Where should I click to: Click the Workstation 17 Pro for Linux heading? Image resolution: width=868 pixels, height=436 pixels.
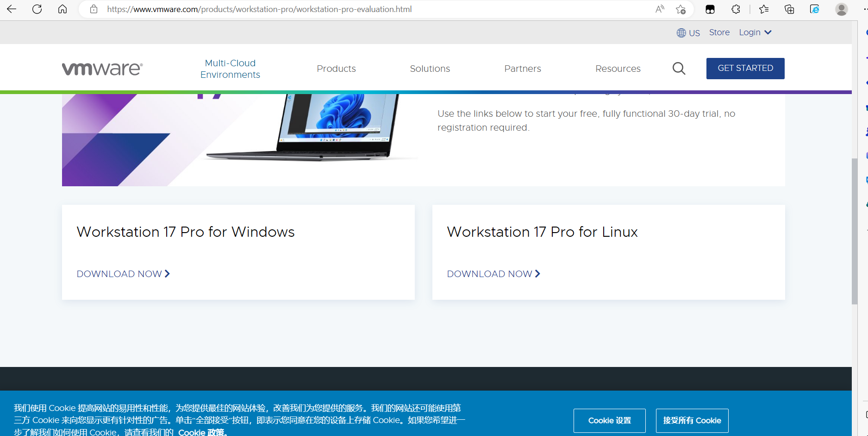coord(542,232)
